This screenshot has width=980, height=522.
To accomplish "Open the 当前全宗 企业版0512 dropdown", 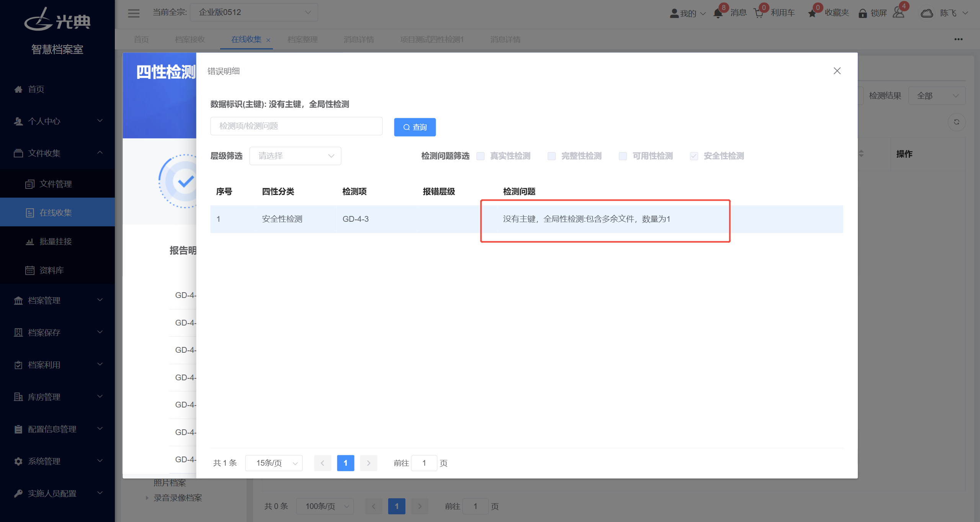I will [x=254, y=12].
